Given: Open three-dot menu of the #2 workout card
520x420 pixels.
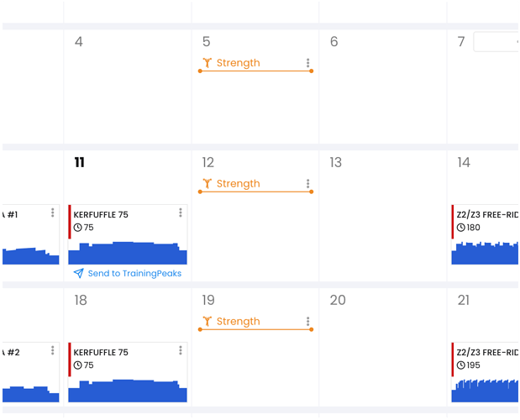Looking at the screenshot, I should pos(52,350).
